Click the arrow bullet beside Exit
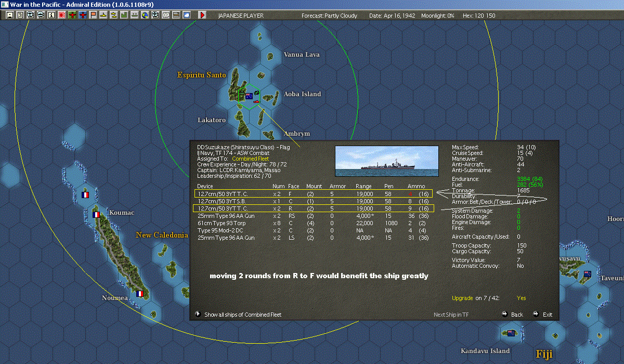The image size is (624, 364). click(x=536, y=314)
